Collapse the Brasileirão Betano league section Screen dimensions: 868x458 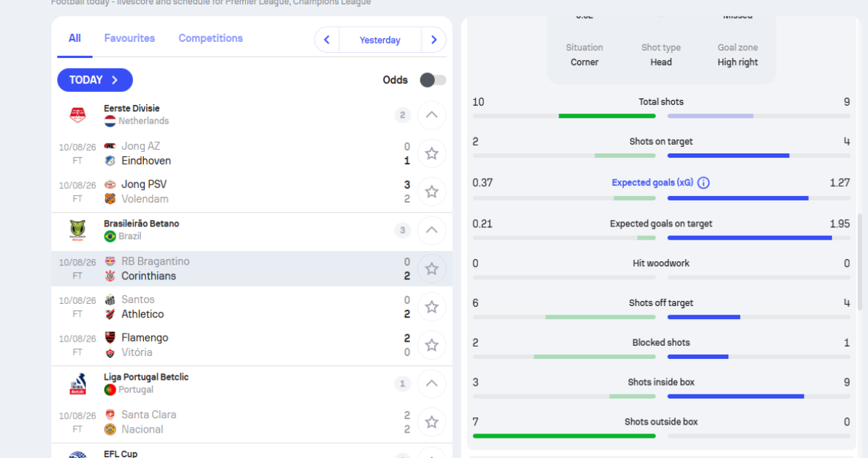tap(432, 230)
